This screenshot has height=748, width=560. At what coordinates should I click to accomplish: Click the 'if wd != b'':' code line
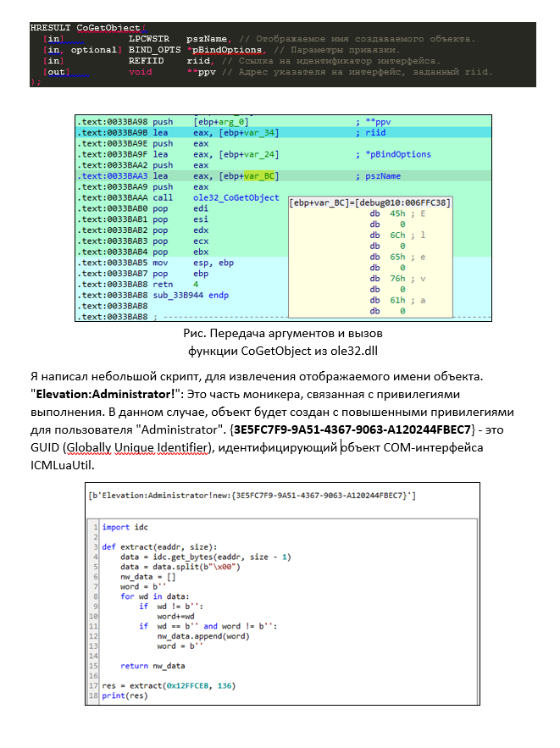pos(171,607)
